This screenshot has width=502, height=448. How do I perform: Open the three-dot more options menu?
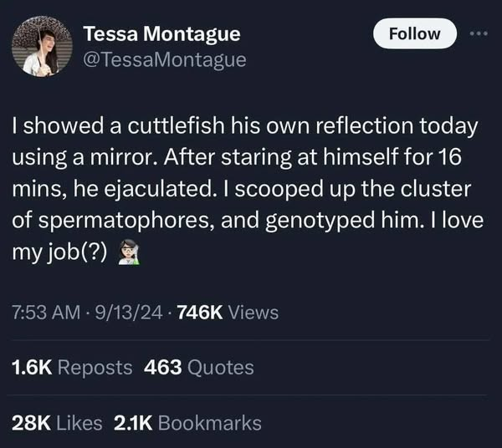pos(478,34)
